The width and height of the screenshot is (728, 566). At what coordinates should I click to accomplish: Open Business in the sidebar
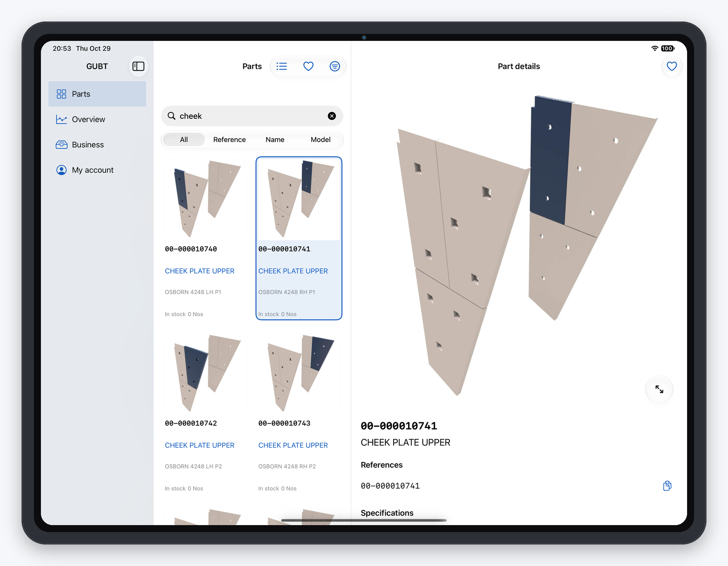tap(97, 145)
